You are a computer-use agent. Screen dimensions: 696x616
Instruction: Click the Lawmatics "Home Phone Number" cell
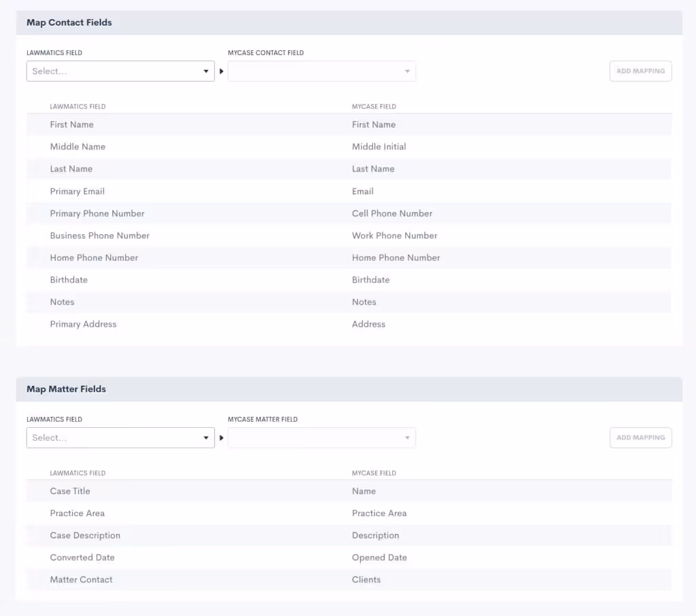pyautogui.click(x=94, y=258)
